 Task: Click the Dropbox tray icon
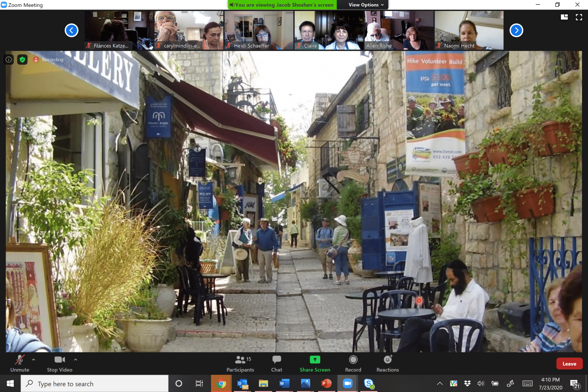point(467,383)
